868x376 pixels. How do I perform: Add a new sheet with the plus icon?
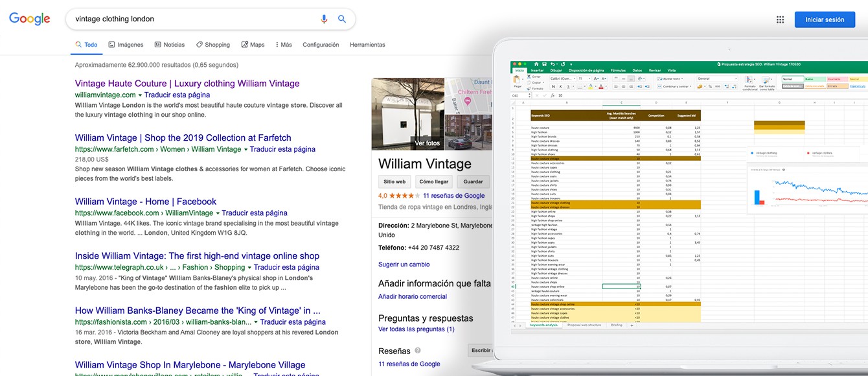[632, 325]
